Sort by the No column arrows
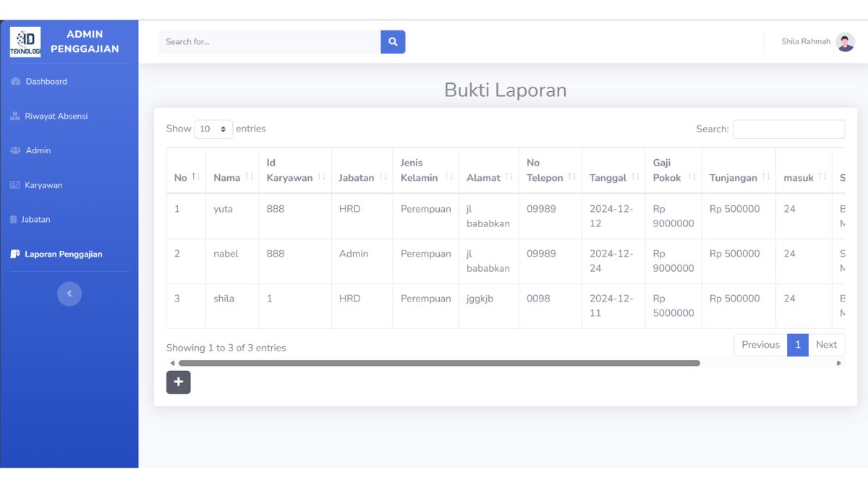The image size is (868, 488). tap(195, 177)
